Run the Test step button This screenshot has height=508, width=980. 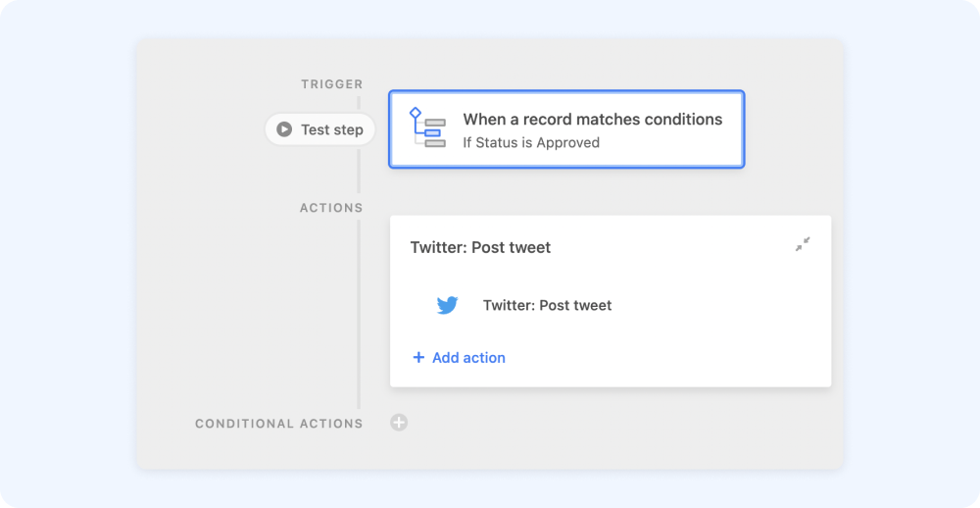click(320, 129)
